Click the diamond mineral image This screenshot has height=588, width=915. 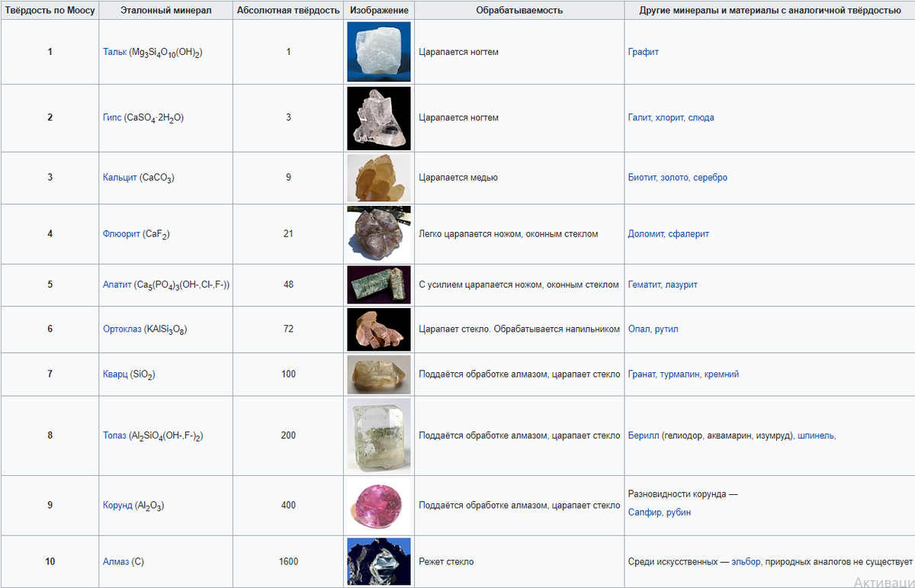379,562
